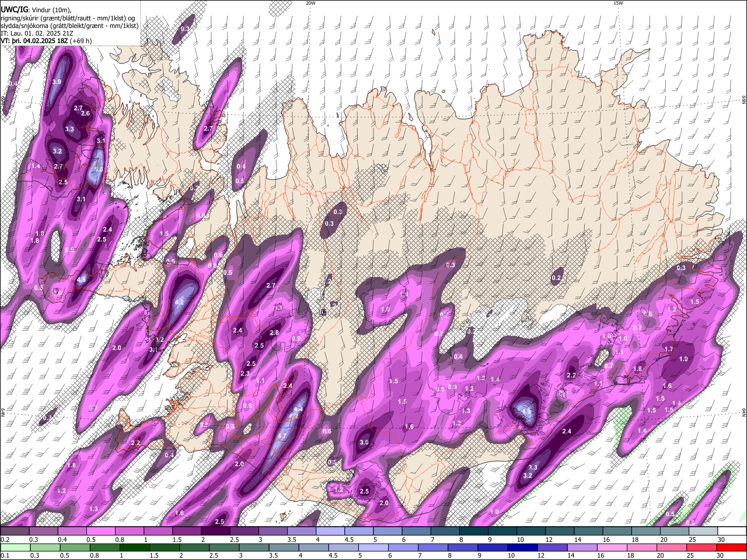The image size is (747, 560).
Task: Click the 4.9 precipitation value on the map
Action: (527, 411)
